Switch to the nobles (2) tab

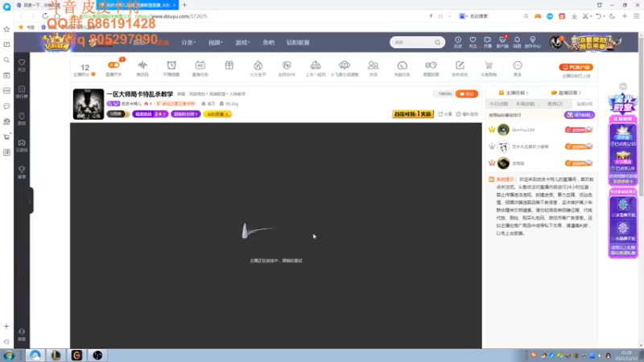(555, 104)
